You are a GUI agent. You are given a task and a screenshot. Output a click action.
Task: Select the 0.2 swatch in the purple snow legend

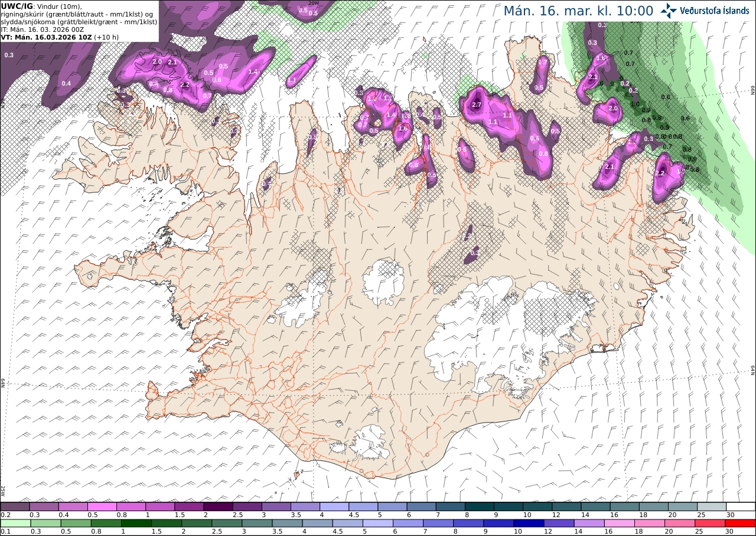tap(15, 506)
